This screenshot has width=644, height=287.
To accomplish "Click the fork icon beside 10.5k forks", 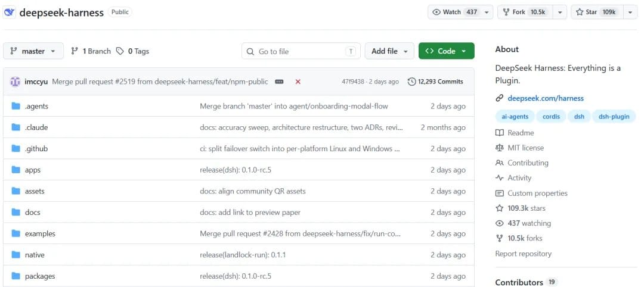I will coord(500,238).
